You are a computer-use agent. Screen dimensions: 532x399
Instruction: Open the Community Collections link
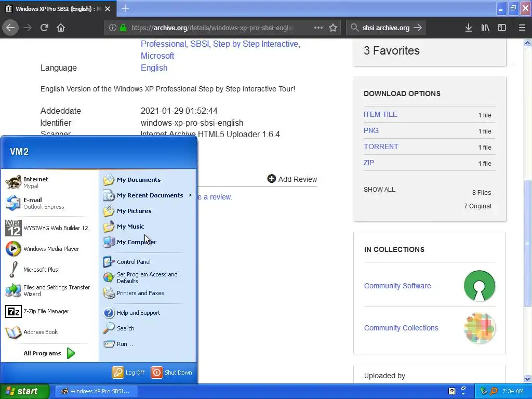(401, 328)
